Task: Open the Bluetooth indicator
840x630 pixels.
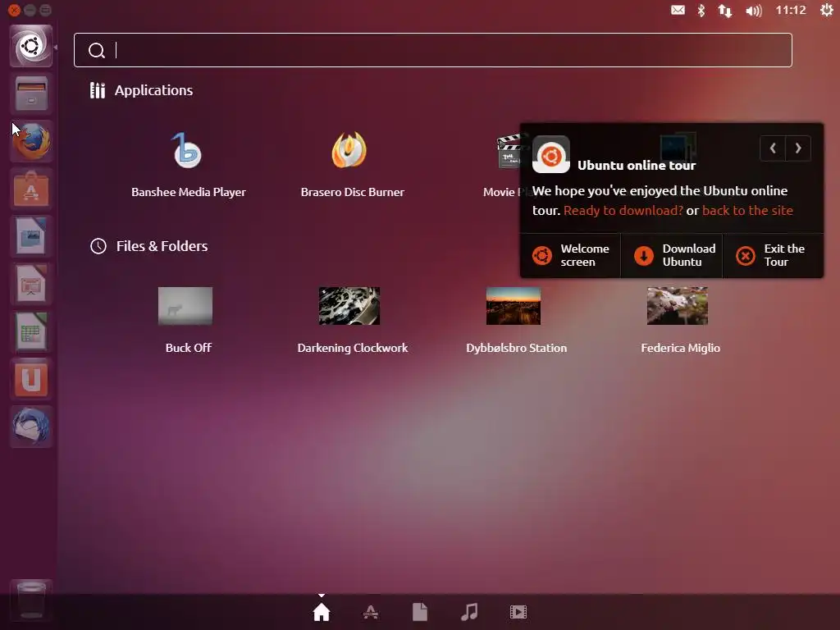Action: click(x=701, y=10)
